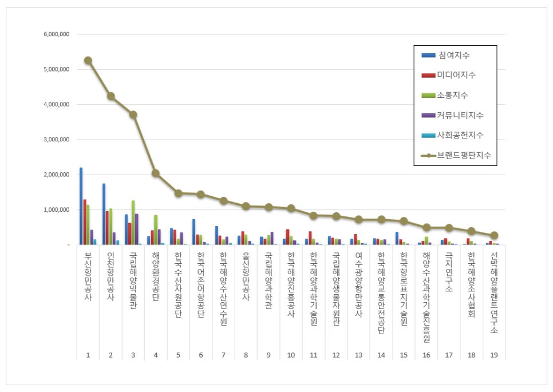Select the line data point for 부산항만공사

click(x=88, y=61)
